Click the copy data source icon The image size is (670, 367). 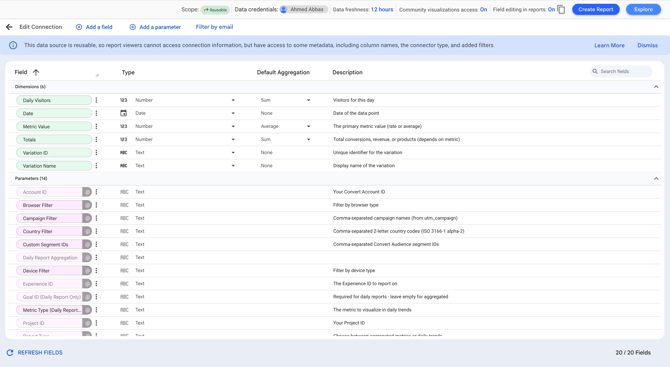click(561, 9)
